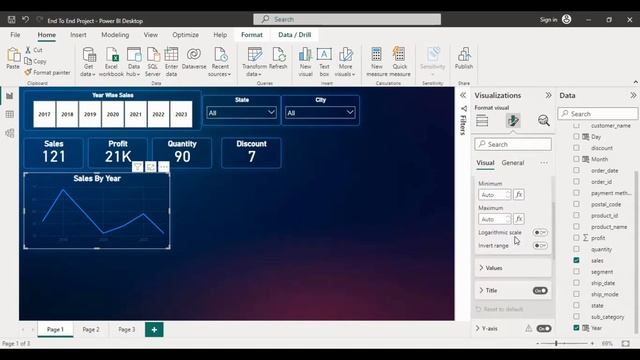
Task: Turn off the Title toggle
Action: click(540, 291)
